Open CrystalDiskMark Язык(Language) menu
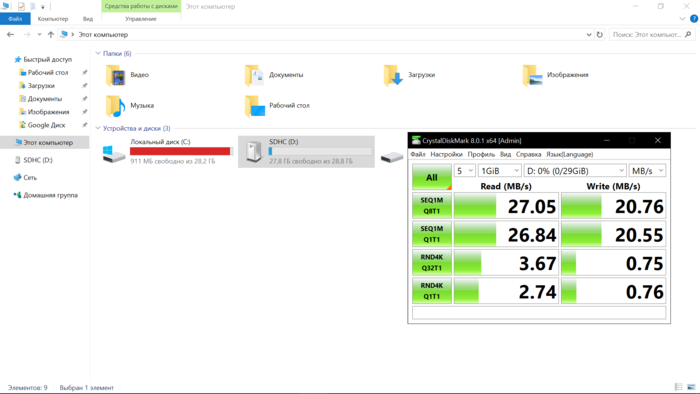 [x=570, y=154]
